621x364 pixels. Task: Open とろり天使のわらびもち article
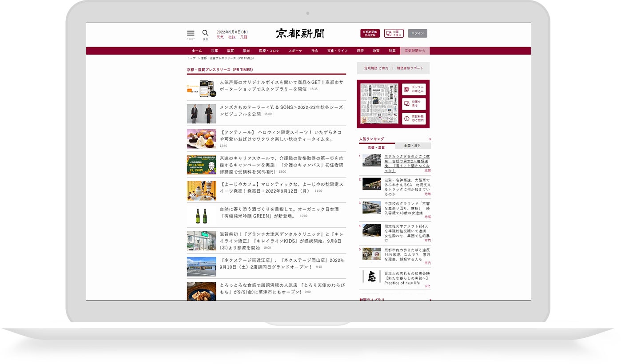(282, 289)
